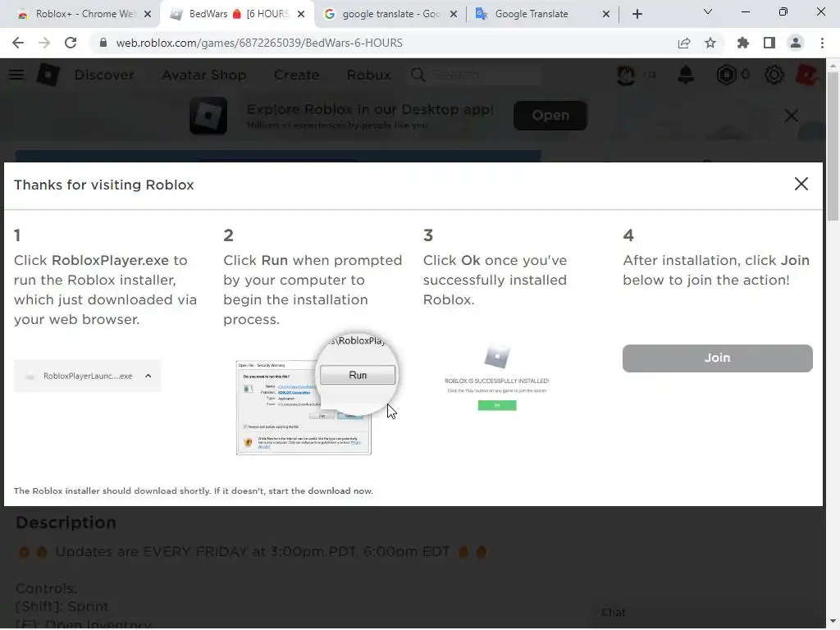
Task: Dismiss the Desktop app banner
Action: (x=792, y=116)
